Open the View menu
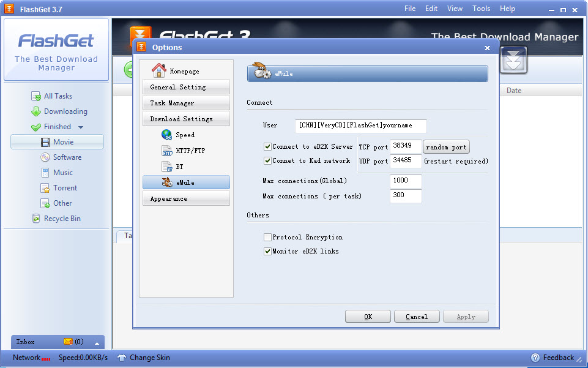 [455, 9]
